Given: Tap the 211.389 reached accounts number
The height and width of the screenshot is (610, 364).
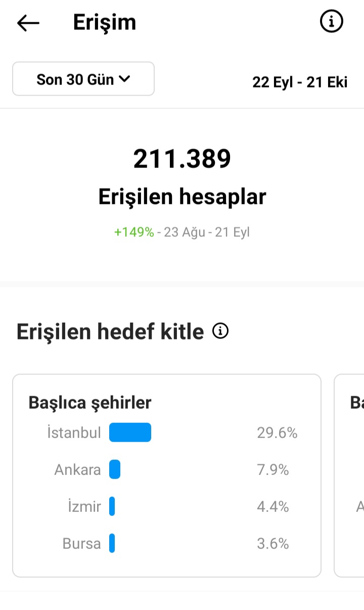Looking at the screenshot, I should tap(182, 159).
